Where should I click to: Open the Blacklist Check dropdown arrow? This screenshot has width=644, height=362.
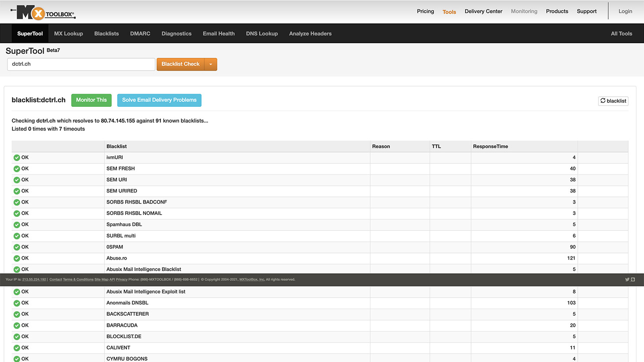pos(211,64)
